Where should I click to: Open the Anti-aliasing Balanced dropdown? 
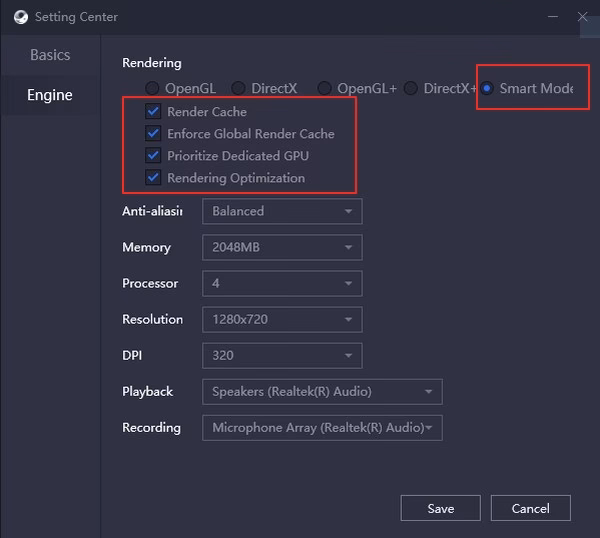(x=281, y=211)
